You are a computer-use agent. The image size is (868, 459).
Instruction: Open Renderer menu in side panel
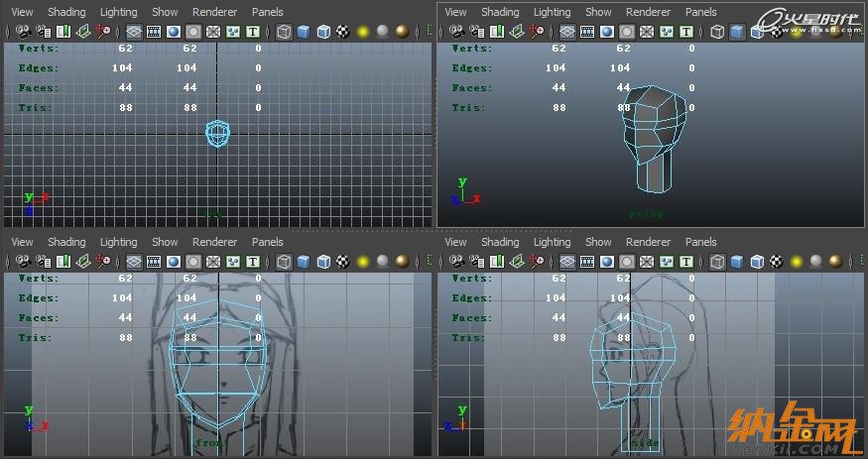tap(648, 242)
